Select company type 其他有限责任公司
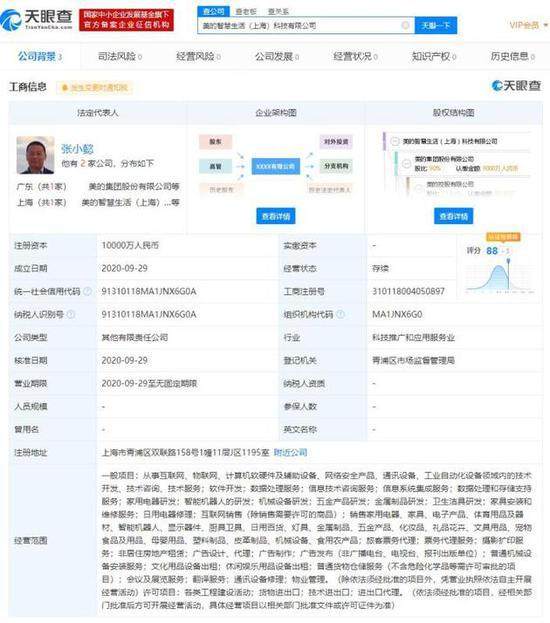550x623 pixels. point(135,337)
